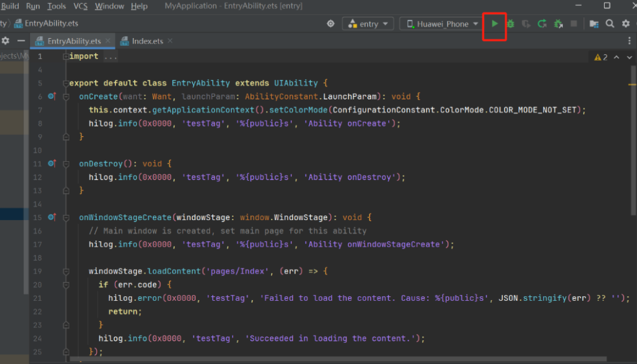Click fold end marker on line 9

click(66, 137)
